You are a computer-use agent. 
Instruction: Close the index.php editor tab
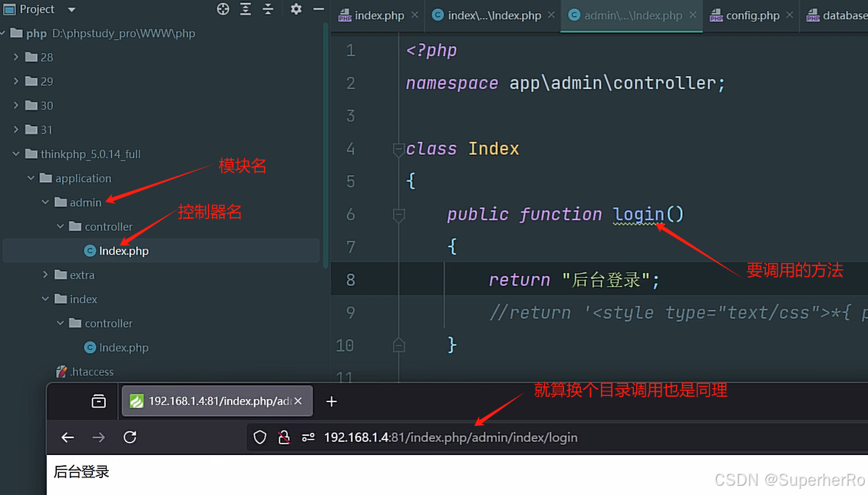pos(414,15)
